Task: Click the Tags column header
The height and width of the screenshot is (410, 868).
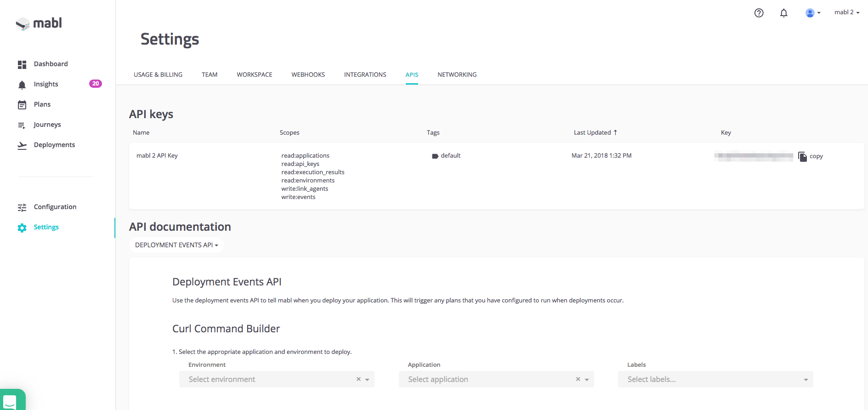Action: coord(433,132)
